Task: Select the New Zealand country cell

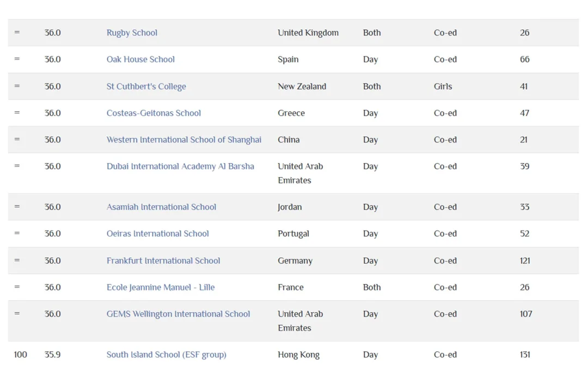Action: click(x=302, y=86)
